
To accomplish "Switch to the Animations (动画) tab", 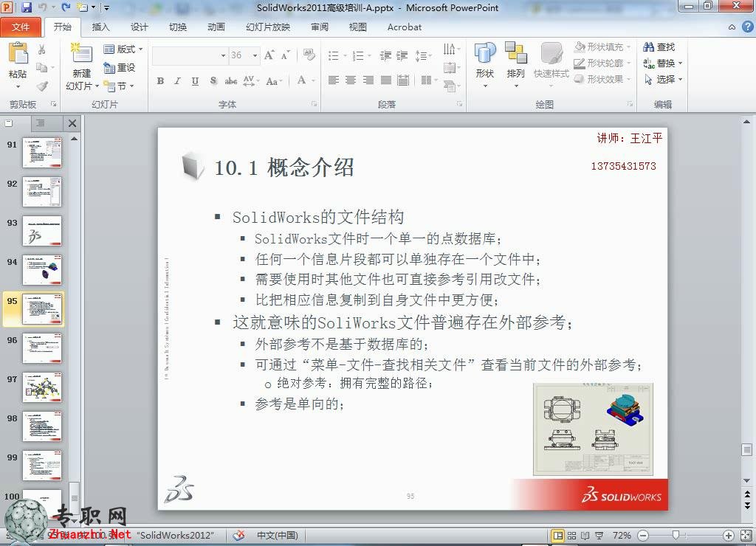I will tap(216, 27).
